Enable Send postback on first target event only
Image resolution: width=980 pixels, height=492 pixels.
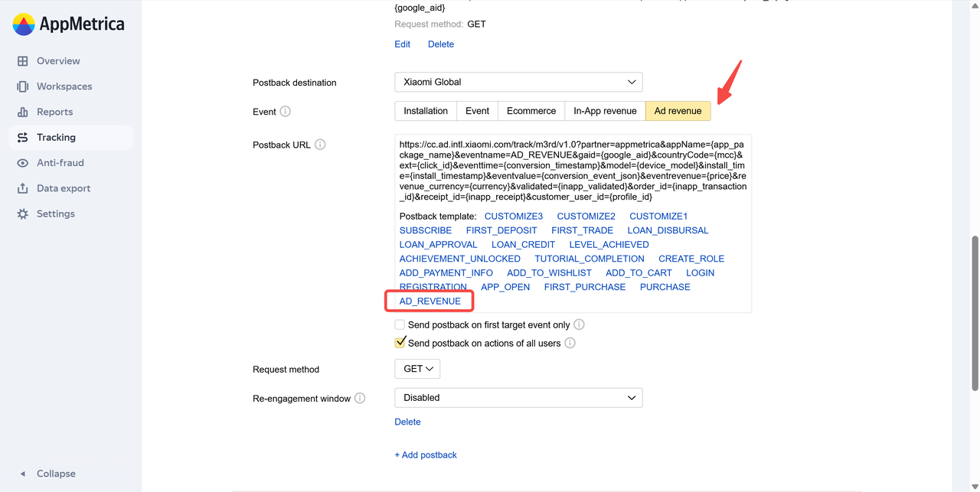400,325
